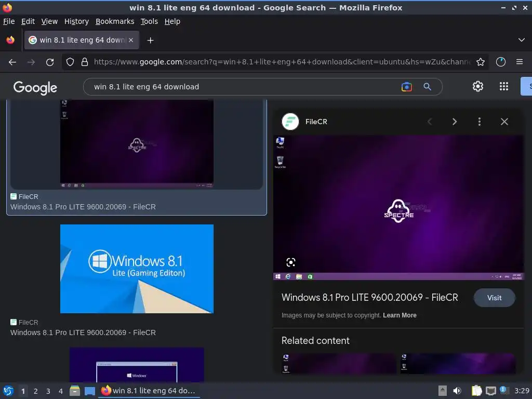
Task: Open the Help menu
Action: 172,21
